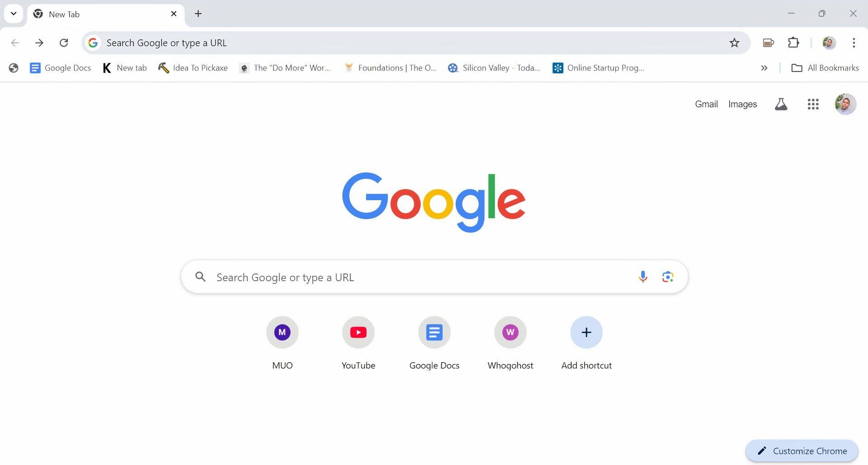Open Gmail link
Viewport: 868px width, 465px height.
(x=706, y=104)
